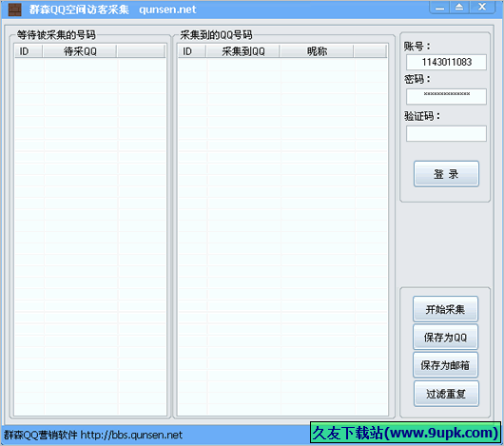Click the app icon in title bar
This screenshot has width=504, height=446.
point(14,10)
